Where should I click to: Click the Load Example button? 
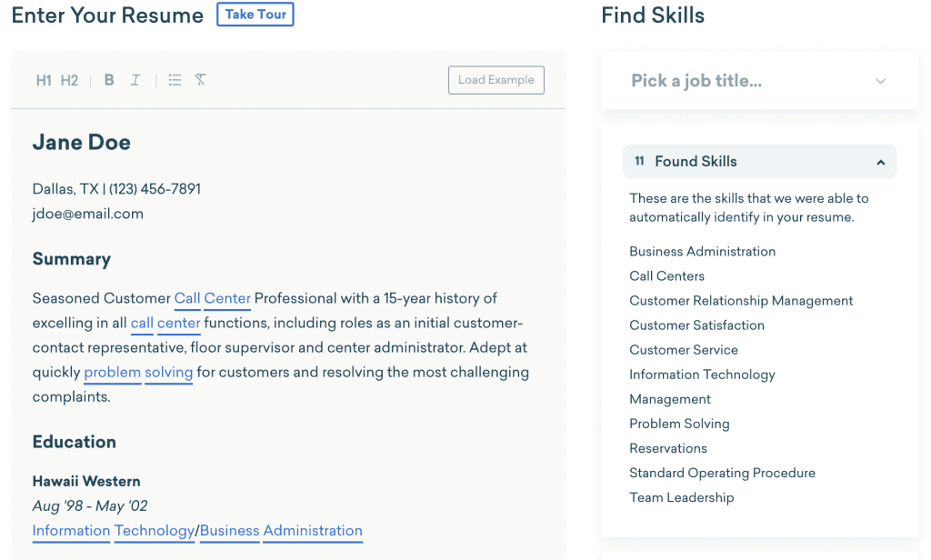coord(496,80)
